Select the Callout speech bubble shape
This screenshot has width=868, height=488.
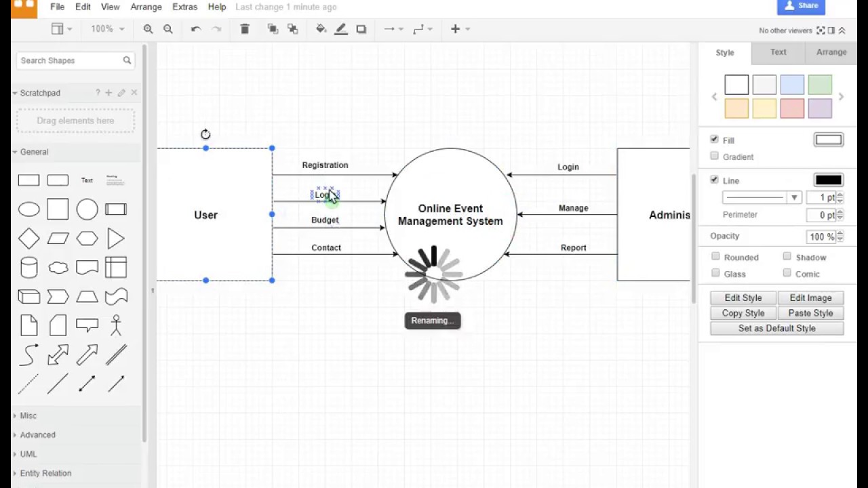[87, 325]
